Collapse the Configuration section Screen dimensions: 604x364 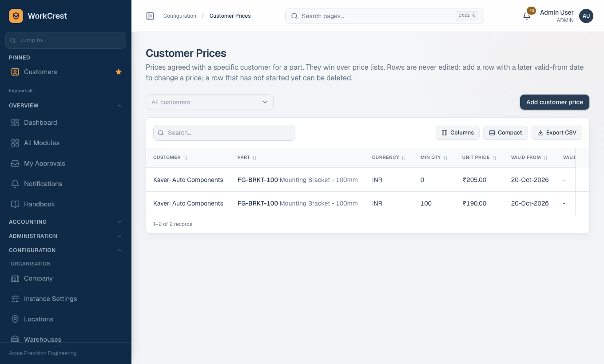(x=66, y=250)
